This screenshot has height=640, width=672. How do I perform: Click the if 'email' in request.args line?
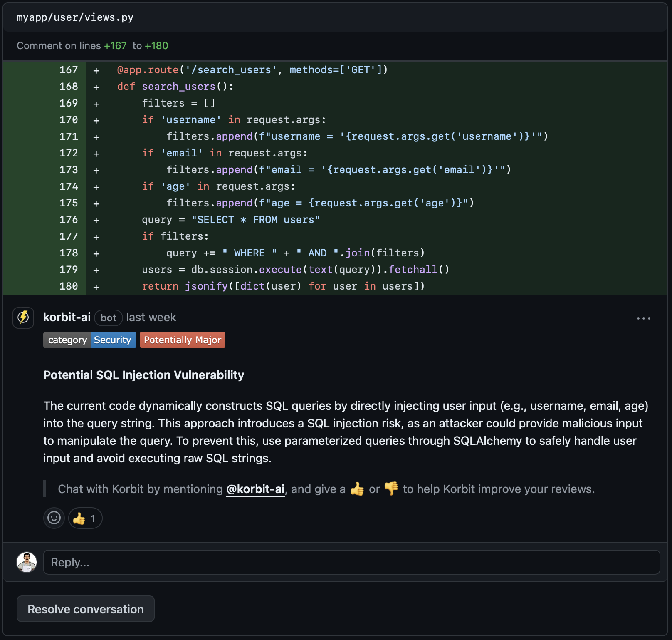(225, 153)
